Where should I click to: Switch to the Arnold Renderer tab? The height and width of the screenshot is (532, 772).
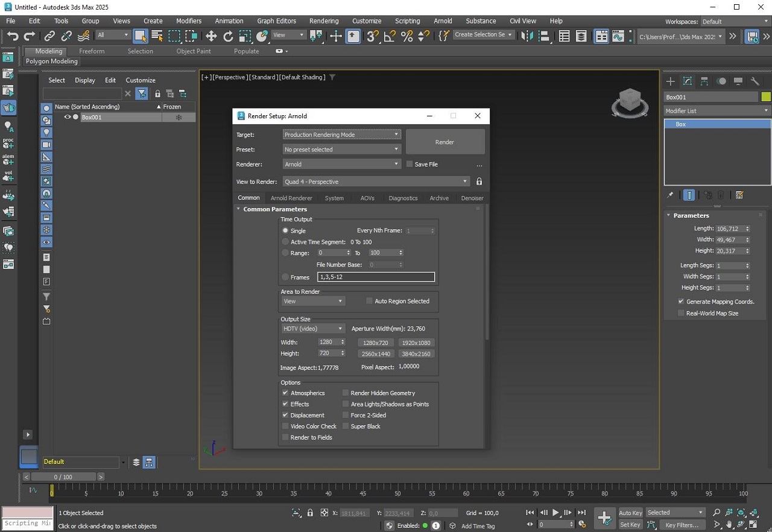pyautogui.click(x=291, y=198)
